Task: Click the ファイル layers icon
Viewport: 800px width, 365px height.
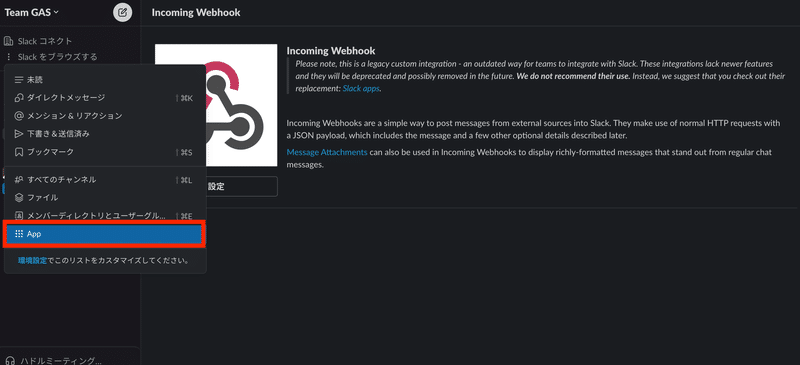Action: (x=19, y=198)
